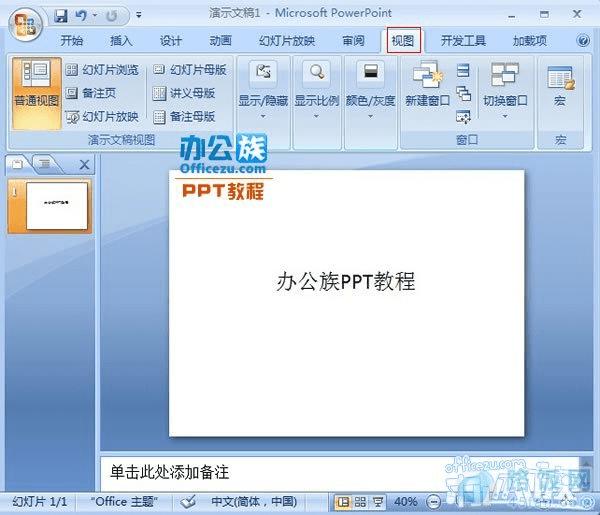Open the undo history dropdown arrow
The height and width of the screenshot is (515, 600).
tap(94, 16)
